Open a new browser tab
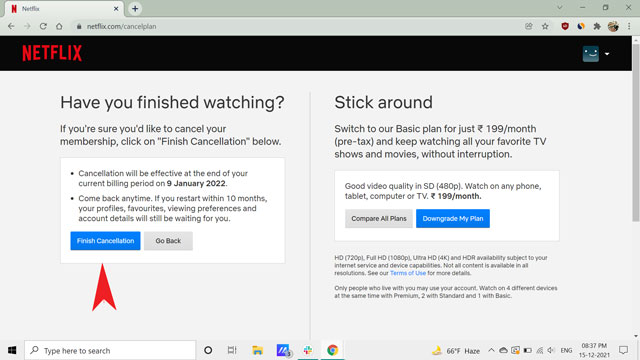 tap(135, 9)
